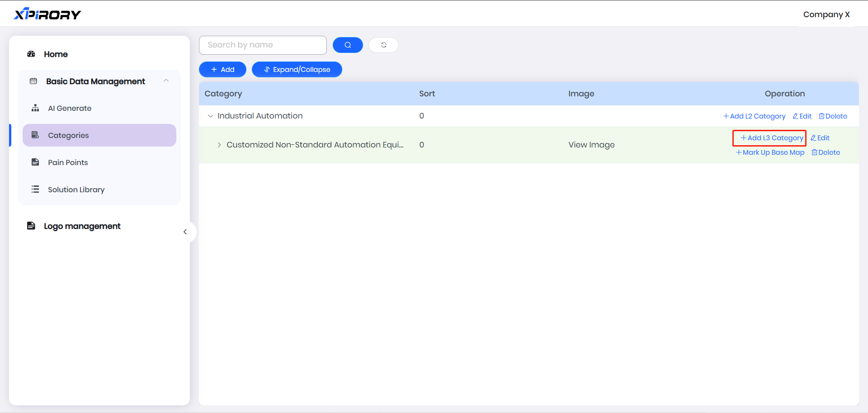Expand Customized Non-Standard Automation Equipment row
This screenshot has height=413, width=868.
pyautogui.click(x=219, y=145)
